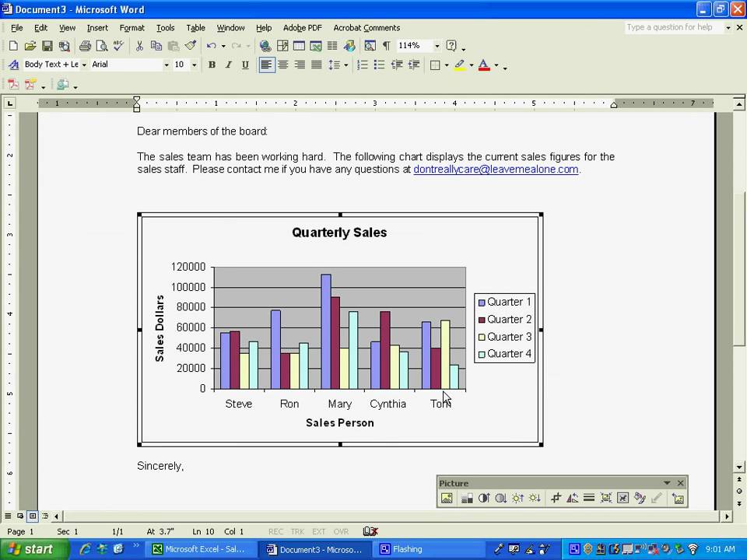Toggle Show/Hide paragraph marks
Screen dimensions: 747x560
387,46
